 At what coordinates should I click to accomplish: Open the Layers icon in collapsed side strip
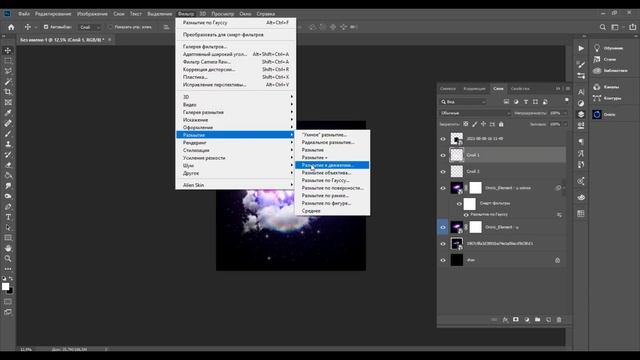click(x=581, y=114)
